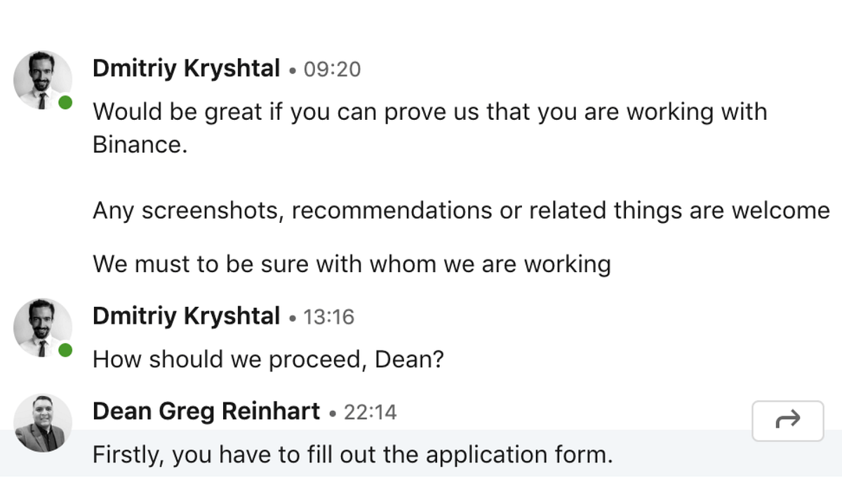Click the forward arrow button on Dean's message
This screenshot has width=842, height=504.
(x=787, y=421)
